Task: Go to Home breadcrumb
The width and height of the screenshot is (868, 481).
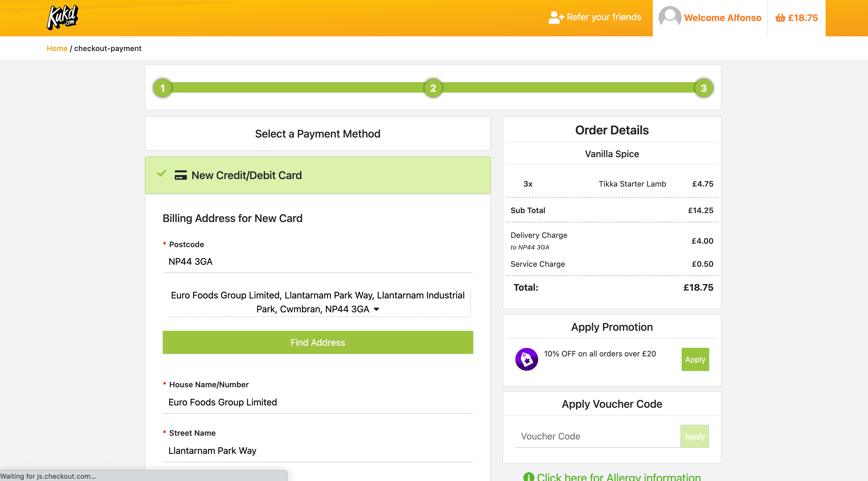Action: point(57,48)
